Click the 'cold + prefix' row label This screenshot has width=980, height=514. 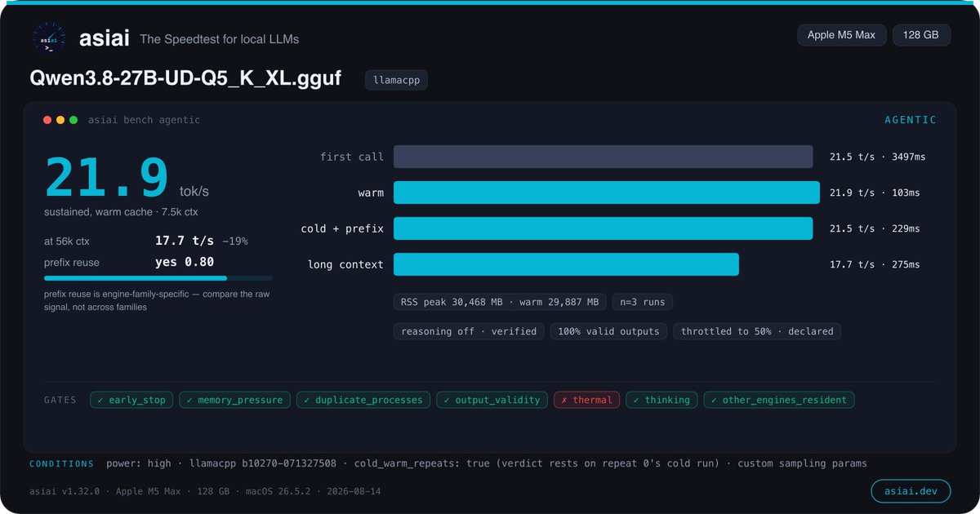pyautogui.click(x=342, y=228)
